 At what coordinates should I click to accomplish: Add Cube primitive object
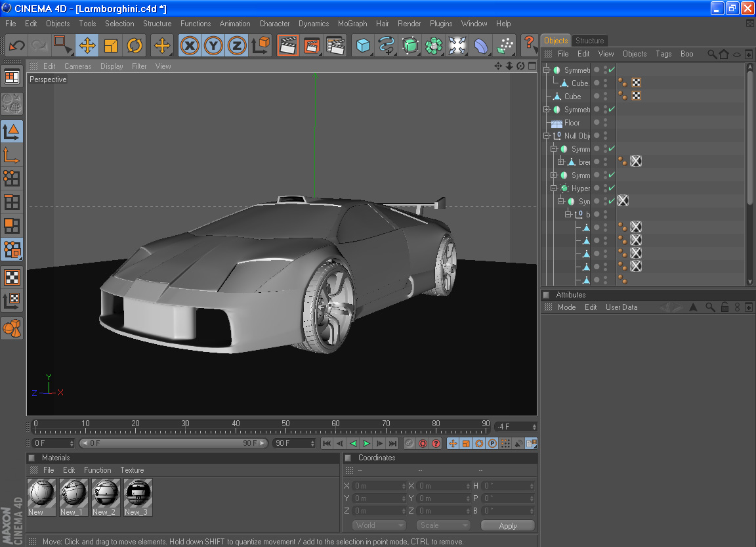[x=363, y=46]
